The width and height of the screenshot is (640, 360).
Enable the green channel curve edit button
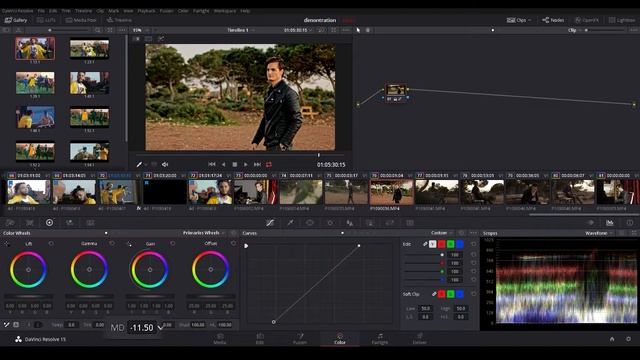tap(451, 244)
